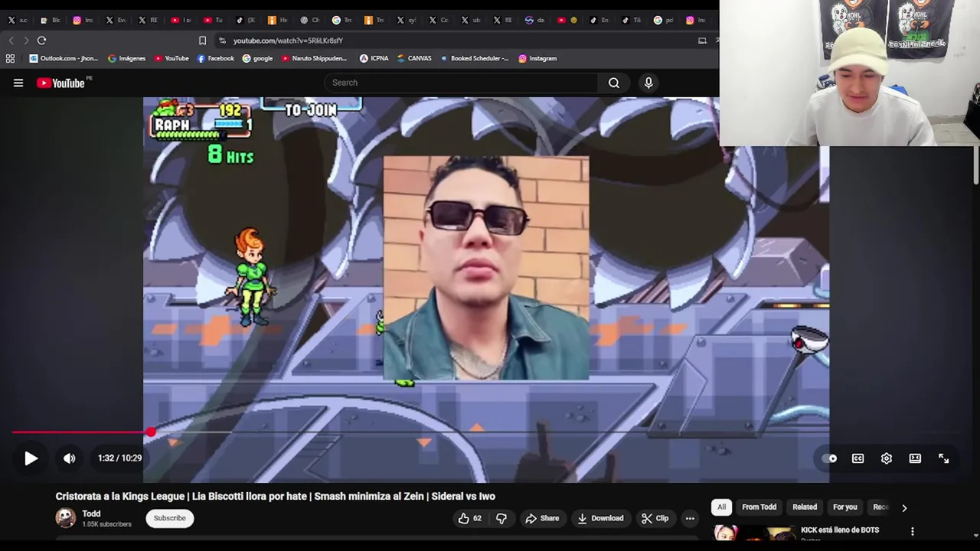Switch to the 'x.c' X tab
980x551 pixels.
18,20
